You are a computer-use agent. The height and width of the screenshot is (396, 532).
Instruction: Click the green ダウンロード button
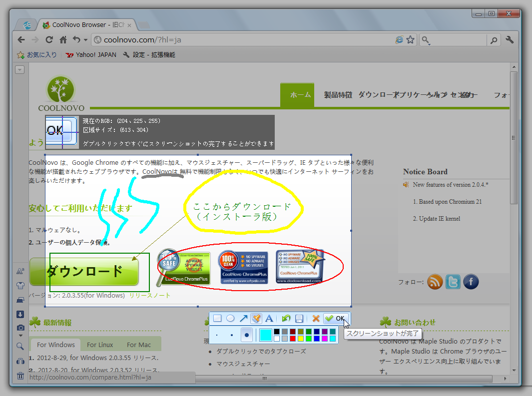point(84,271)
